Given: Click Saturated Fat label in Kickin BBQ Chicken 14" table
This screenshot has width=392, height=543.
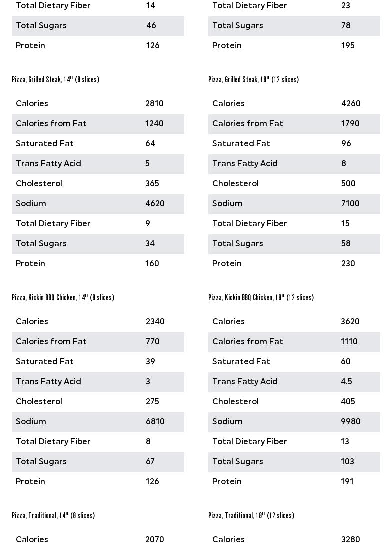Looking at the screenshot, I should click(45, 362).
